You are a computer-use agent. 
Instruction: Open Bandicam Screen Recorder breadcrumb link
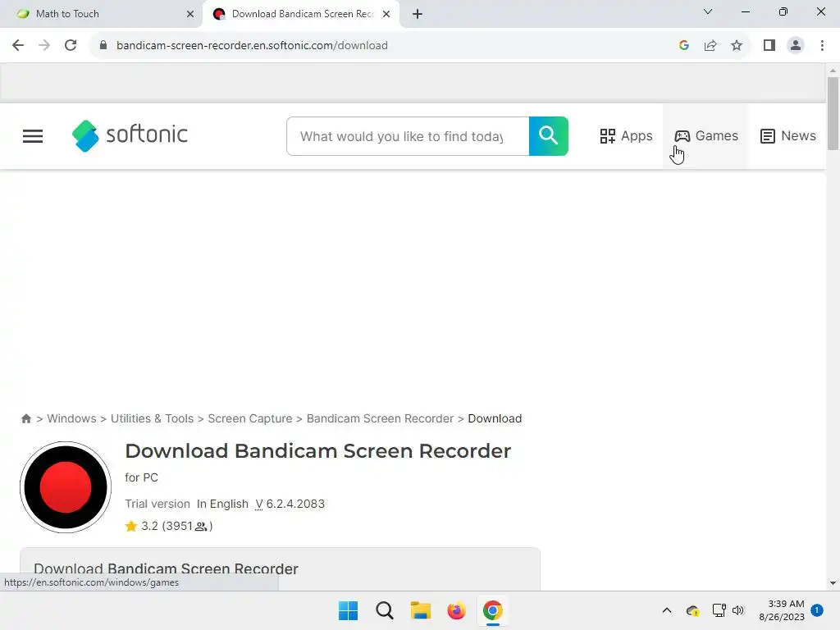(380, 418)
